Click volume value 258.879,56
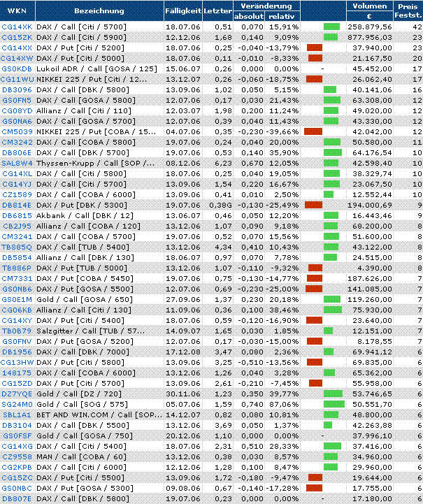This screenshot has width=423, height=504. click(x=370, y=27)
